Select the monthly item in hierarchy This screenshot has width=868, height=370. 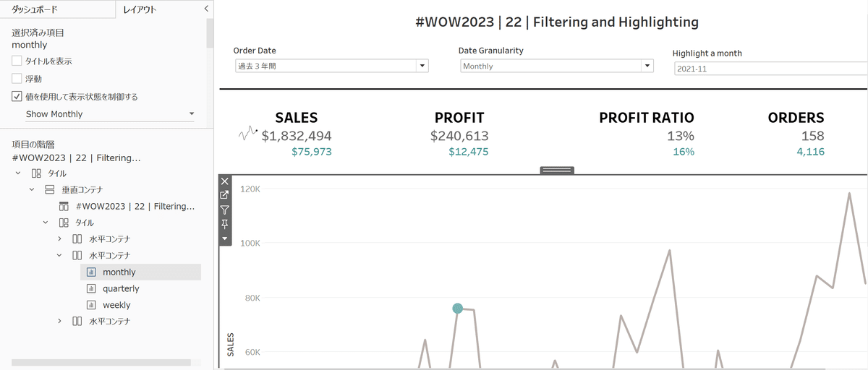pos(140,272)
